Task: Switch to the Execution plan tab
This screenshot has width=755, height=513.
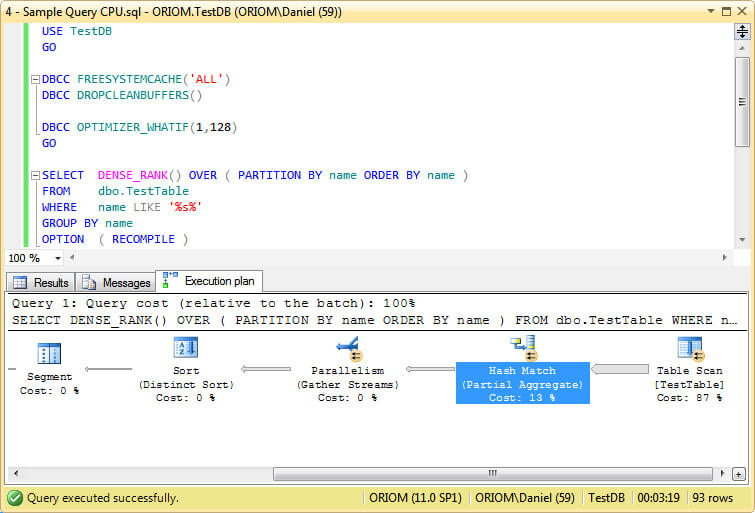Action: [209, 281]
